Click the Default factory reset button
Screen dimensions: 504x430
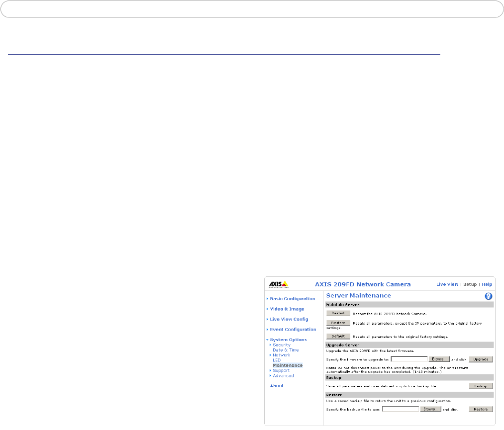point(338,336)
